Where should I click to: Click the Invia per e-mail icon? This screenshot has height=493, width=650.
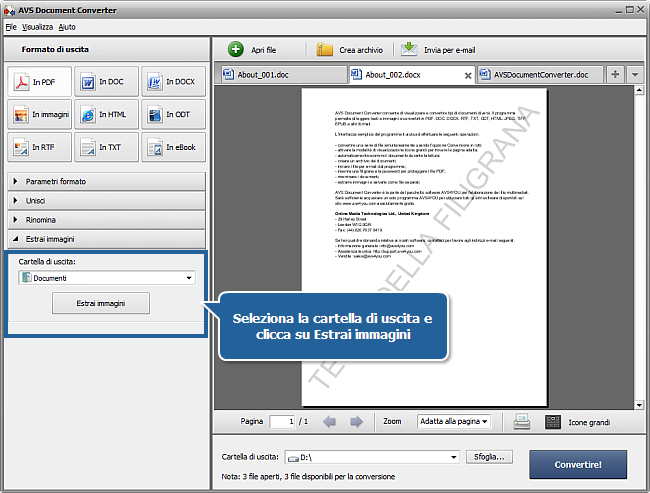click(x=409, y=49)
